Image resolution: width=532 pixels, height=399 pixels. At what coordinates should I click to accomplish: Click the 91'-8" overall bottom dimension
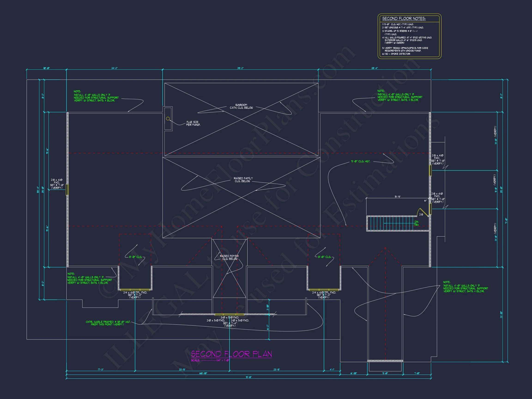click(248, 377)
